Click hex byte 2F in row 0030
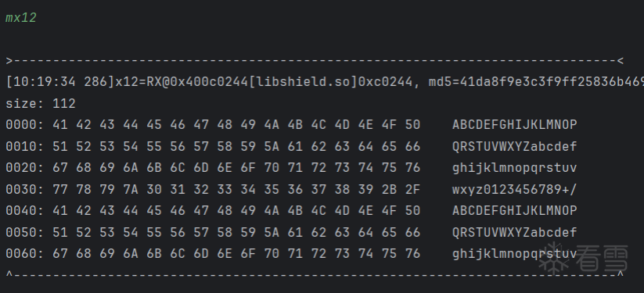This screenshot has width=644, height=293. (412, 190)
